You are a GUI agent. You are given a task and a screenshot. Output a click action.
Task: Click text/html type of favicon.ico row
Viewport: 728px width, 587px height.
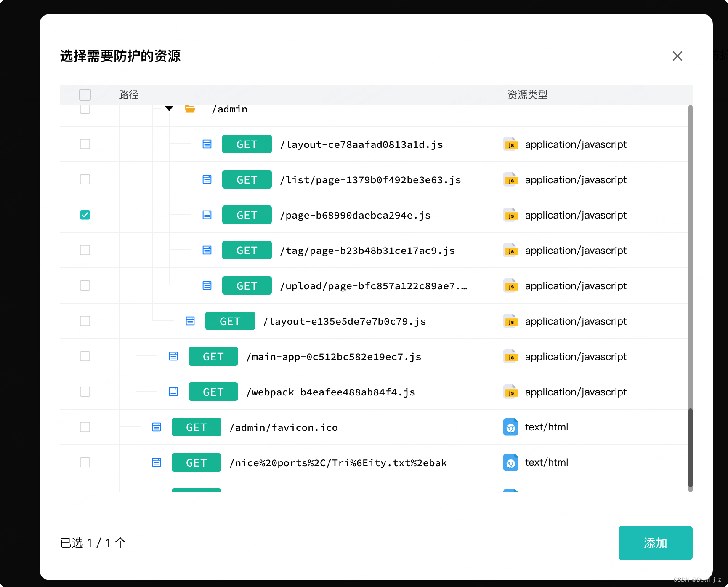(547, 427)
